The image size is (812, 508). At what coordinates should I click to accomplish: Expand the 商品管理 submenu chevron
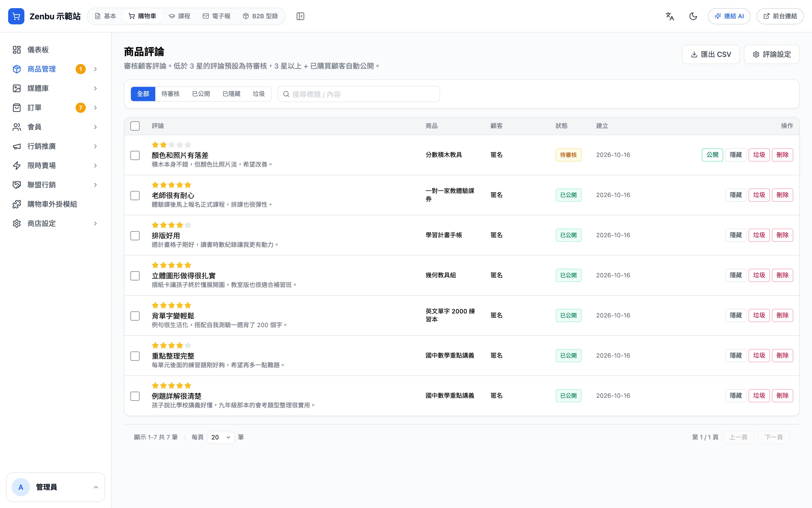pos(95,69)
